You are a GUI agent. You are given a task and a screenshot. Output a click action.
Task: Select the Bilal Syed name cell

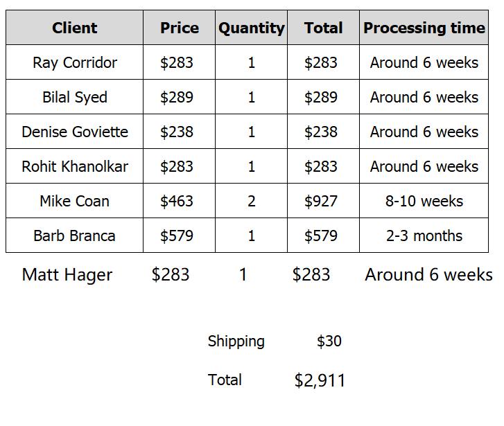point(74,97)
